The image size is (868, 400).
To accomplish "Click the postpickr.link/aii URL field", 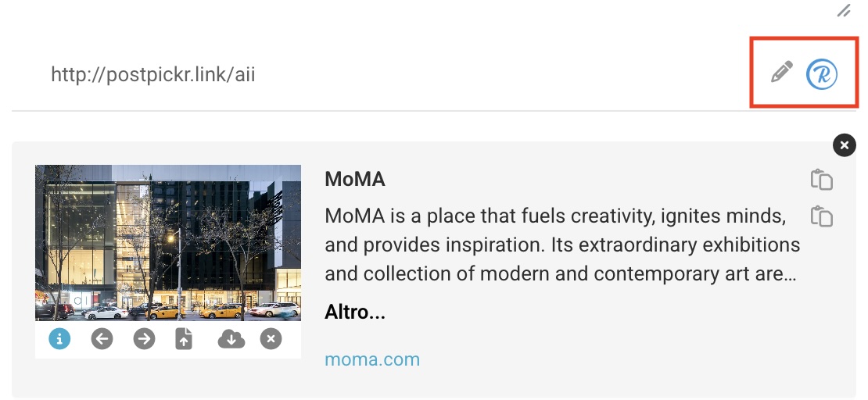I will coord(153,75).
